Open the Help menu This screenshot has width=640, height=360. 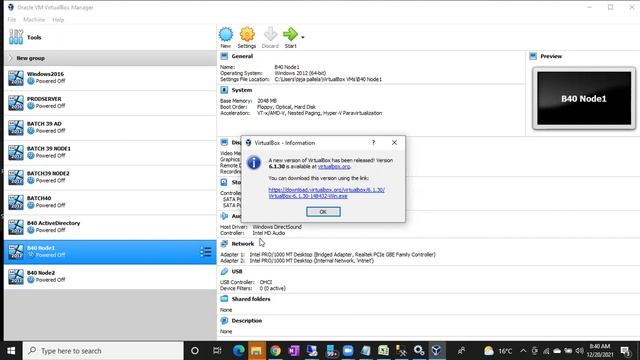pyautogui.click(x=58, y=20)
